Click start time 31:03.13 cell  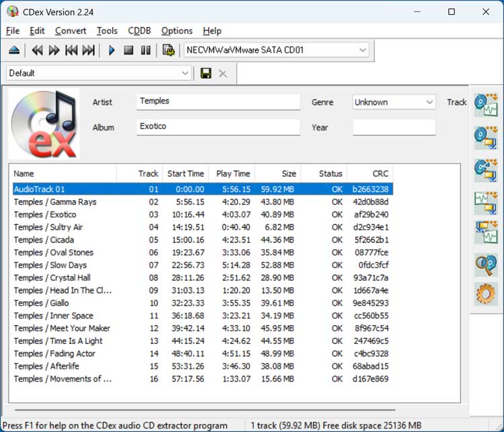coord(187,290)
